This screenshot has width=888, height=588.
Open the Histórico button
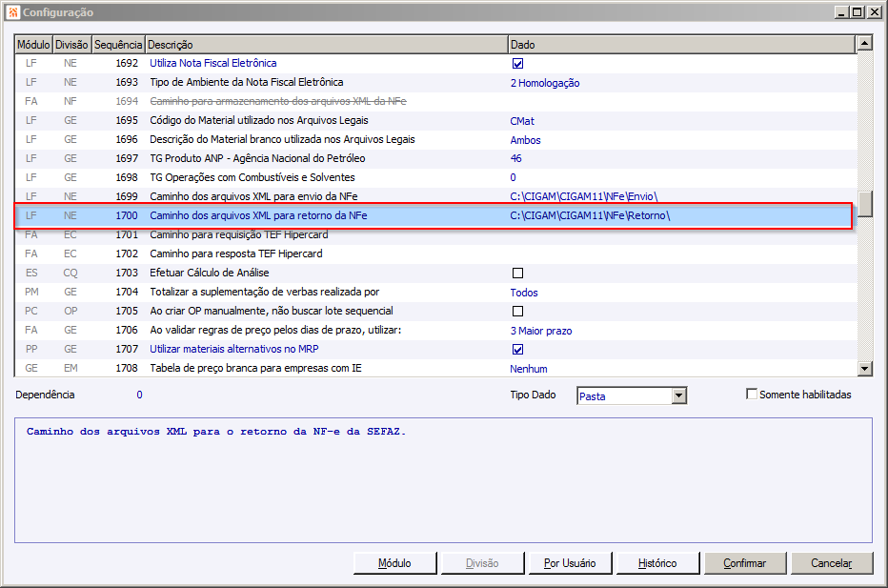[x=656, y=563]
